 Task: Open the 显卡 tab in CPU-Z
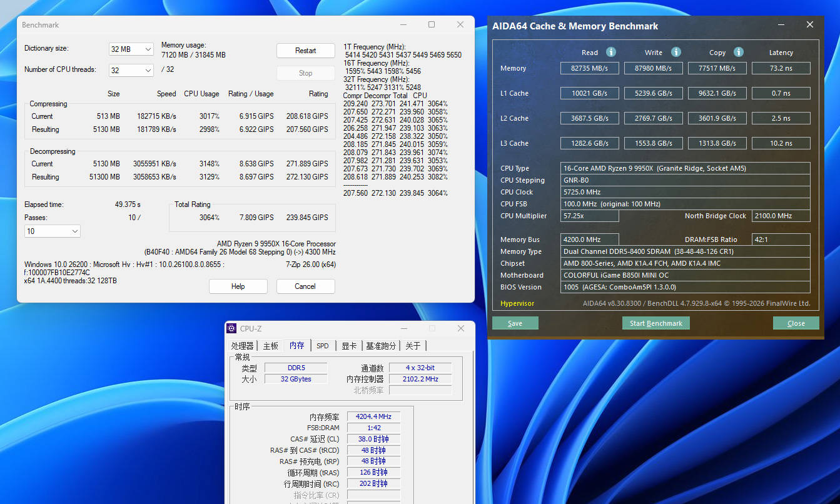tap(350, 346)
